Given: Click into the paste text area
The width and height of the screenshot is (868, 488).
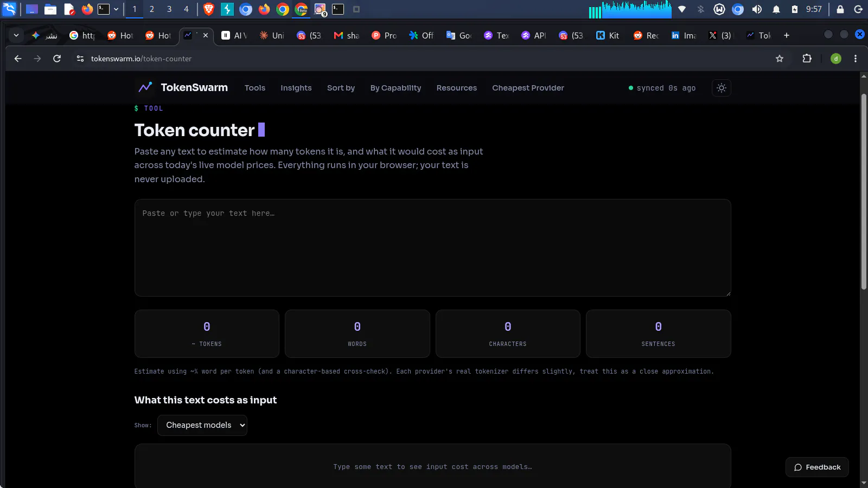Looking at the screenshot, I should [x=432, y=248].
